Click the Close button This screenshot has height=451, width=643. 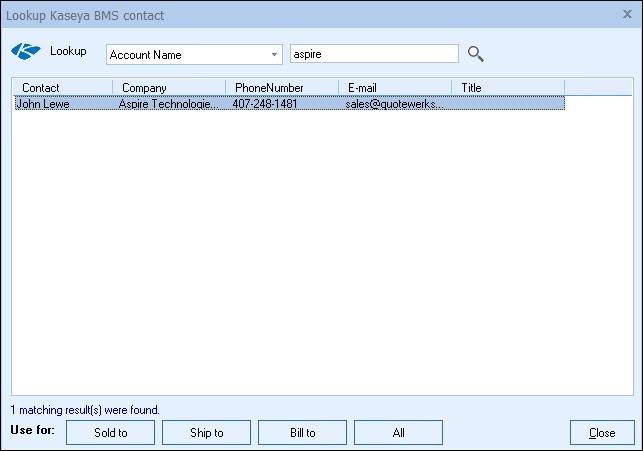pos(602,432)
